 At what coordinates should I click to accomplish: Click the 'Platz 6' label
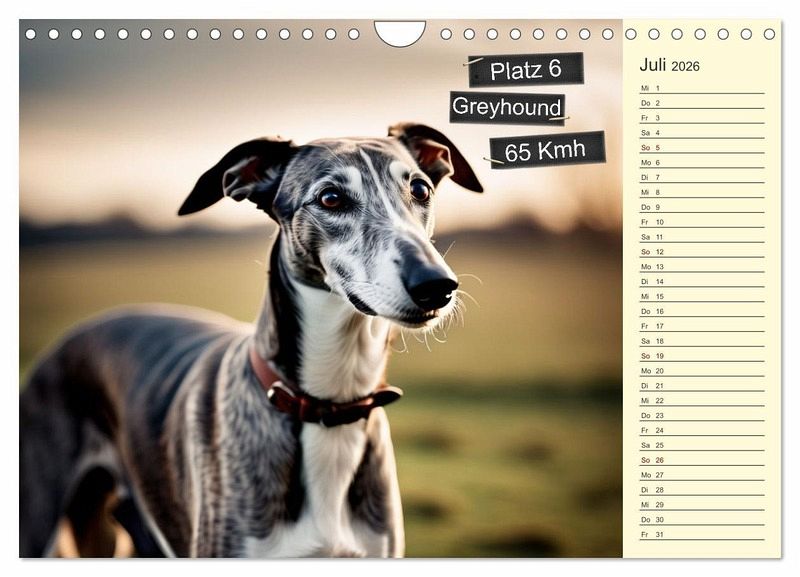point(526,69)
